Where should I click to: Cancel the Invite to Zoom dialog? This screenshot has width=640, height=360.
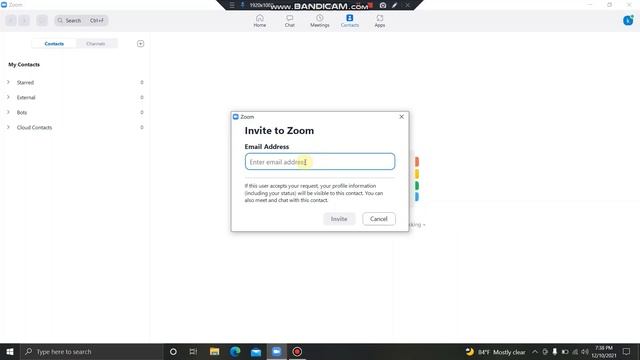pos(379,219)
